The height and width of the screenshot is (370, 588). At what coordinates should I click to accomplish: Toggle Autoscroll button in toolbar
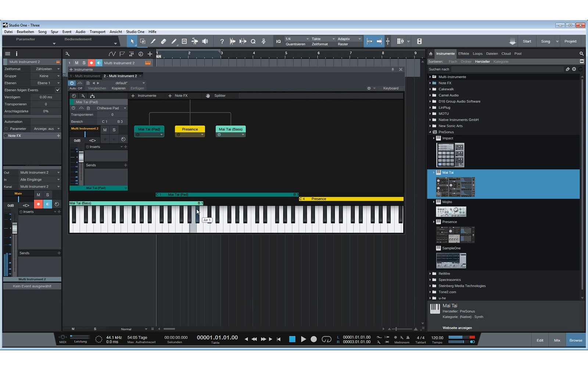click(x=379, y=42)
